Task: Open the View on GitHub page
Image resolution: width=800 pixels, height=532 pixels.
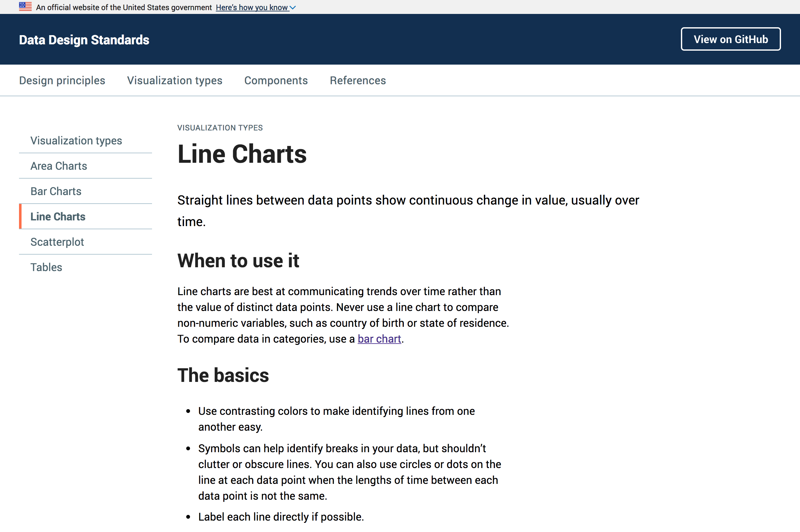Action: 730,39
